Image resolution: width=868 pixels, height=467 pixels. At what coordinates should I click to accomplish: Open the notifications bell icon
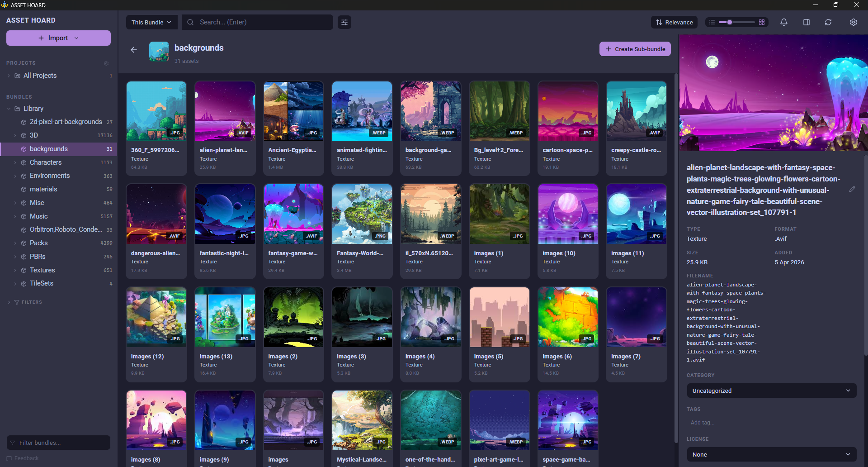783,22
